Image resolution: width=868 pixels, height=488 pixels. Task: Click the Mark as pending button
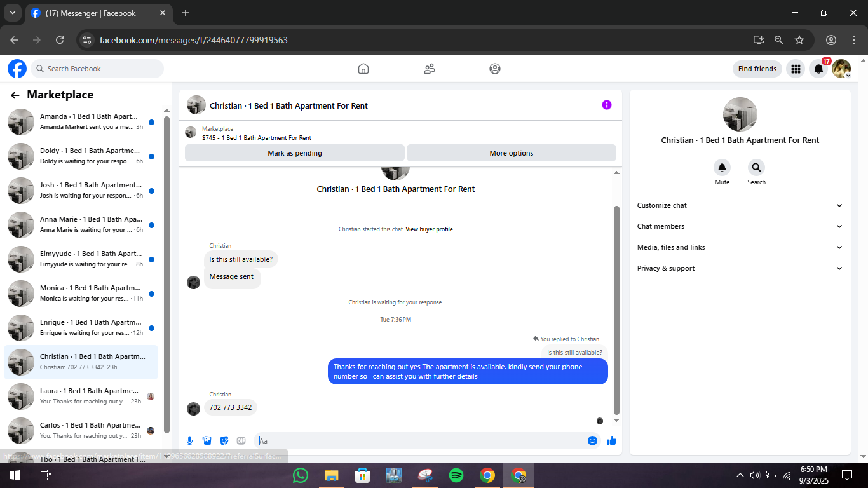tap(295, 153)
